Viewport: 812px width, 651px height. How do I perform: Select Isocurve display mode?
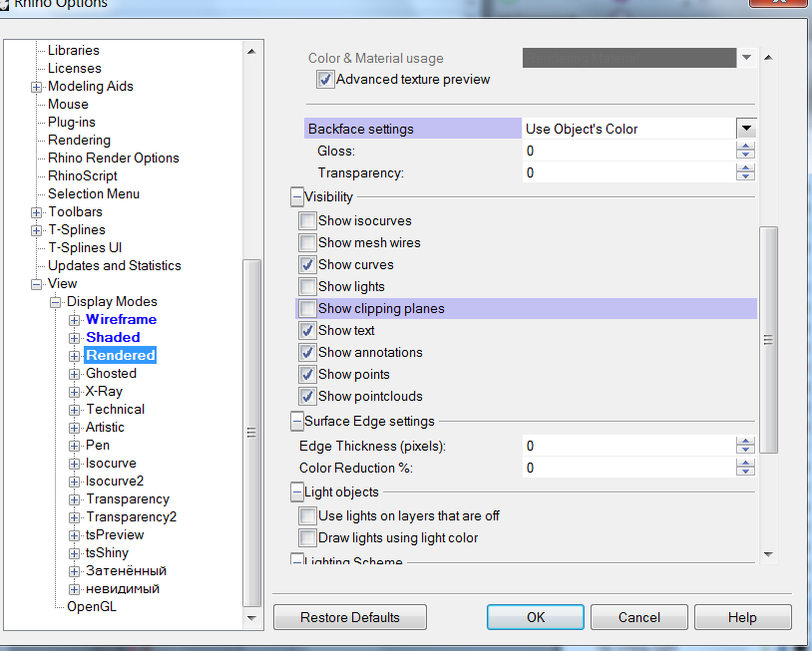point(111,464)
